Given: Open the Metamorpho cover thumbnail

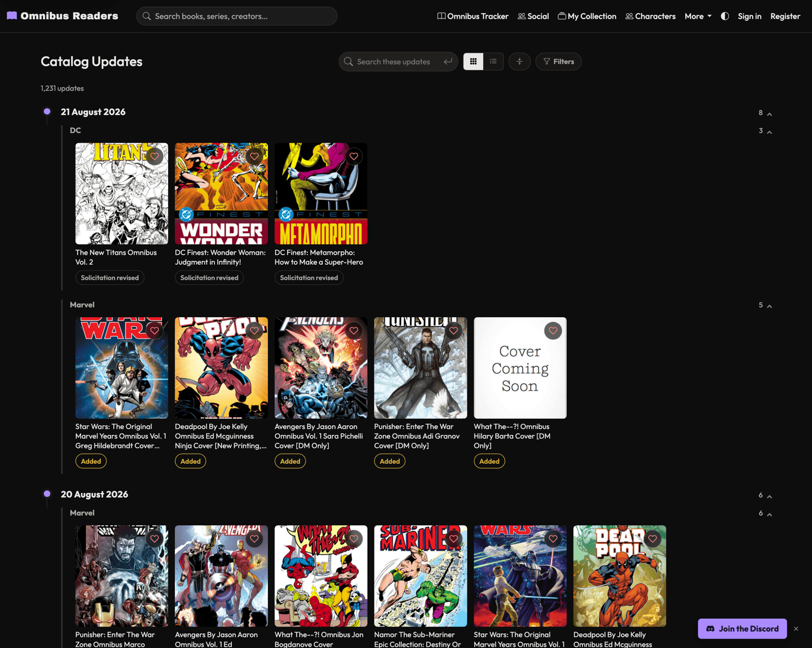Looking at the screenshot, I should click(321, 193).
